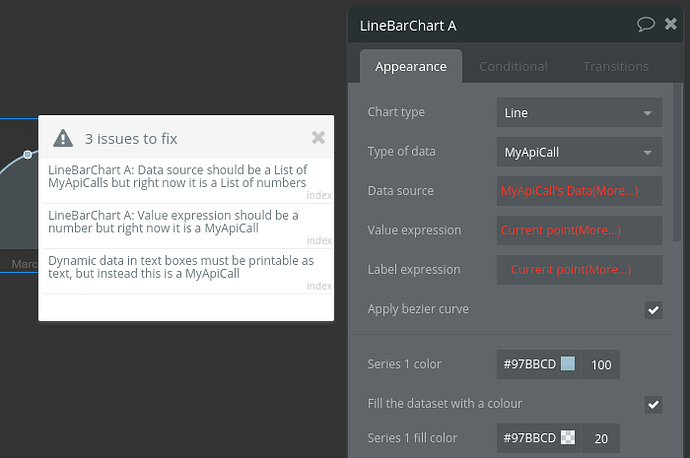Edit the Value expression field
690x458 pixels.
tap(579, 231)
